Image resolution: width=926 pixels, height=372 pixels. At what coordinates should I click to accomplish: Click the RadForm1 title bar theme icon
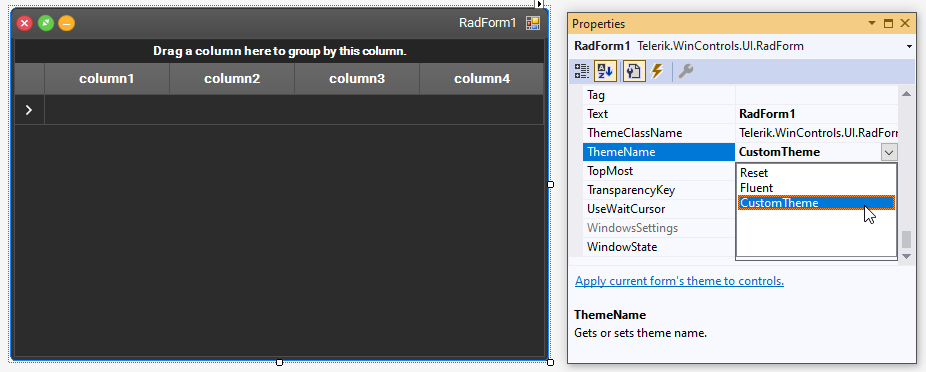click(x=533, y=23)
